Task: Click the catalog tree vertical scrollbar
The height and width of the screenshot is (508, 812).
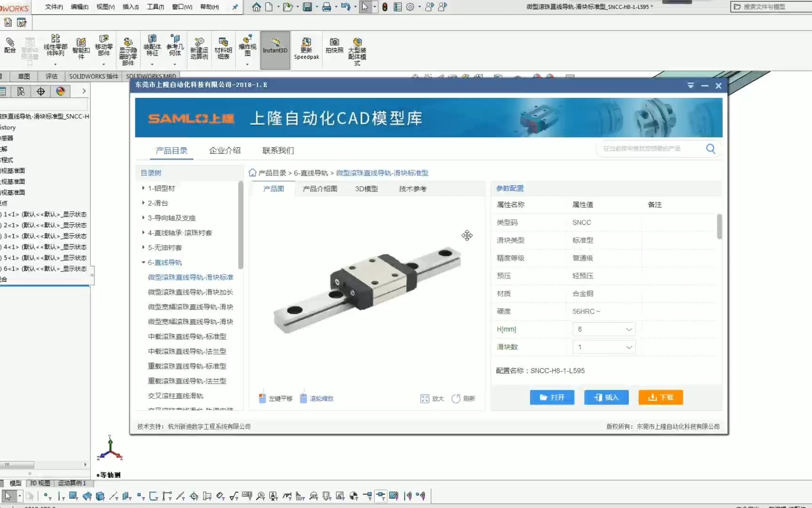Action: [241, 226]
